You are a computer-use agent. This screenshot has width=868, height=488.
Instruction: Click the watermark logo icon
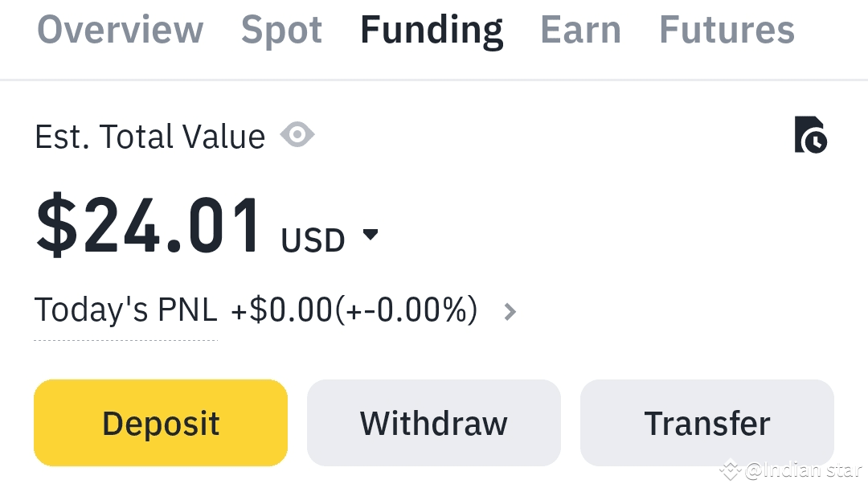click(730, 469)
